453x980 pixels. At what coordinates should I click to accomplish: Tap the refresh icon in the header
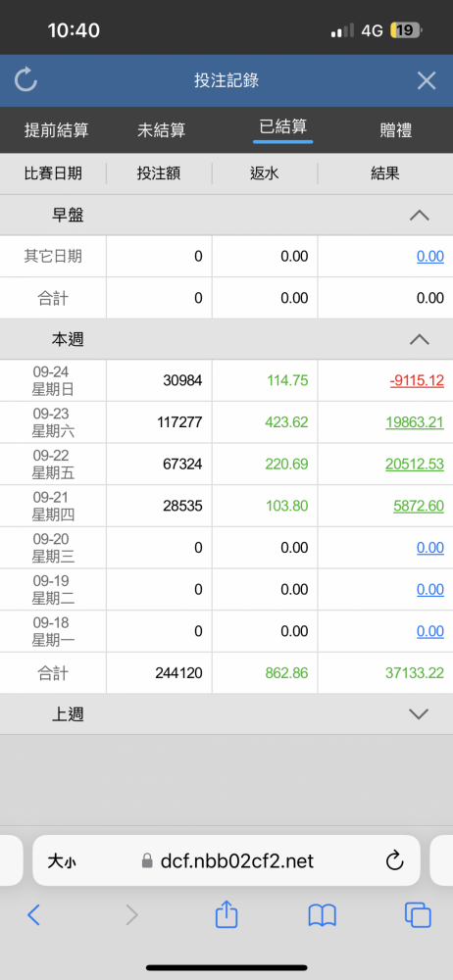click(x=26, y=80)
